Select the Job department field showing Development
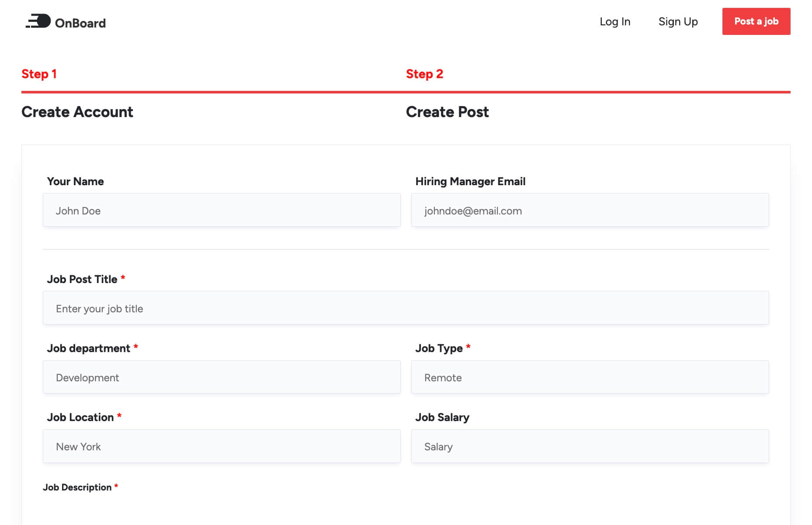 (222, 377)
